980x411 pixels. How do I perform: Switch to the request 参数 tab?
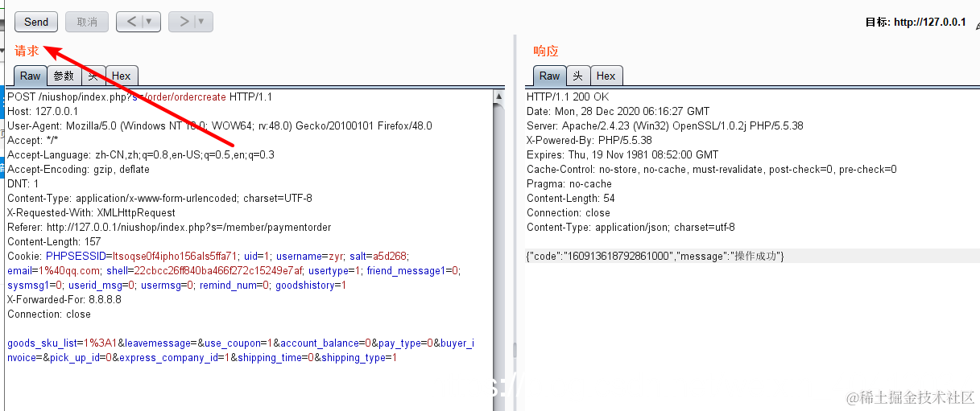pos(64,76)
